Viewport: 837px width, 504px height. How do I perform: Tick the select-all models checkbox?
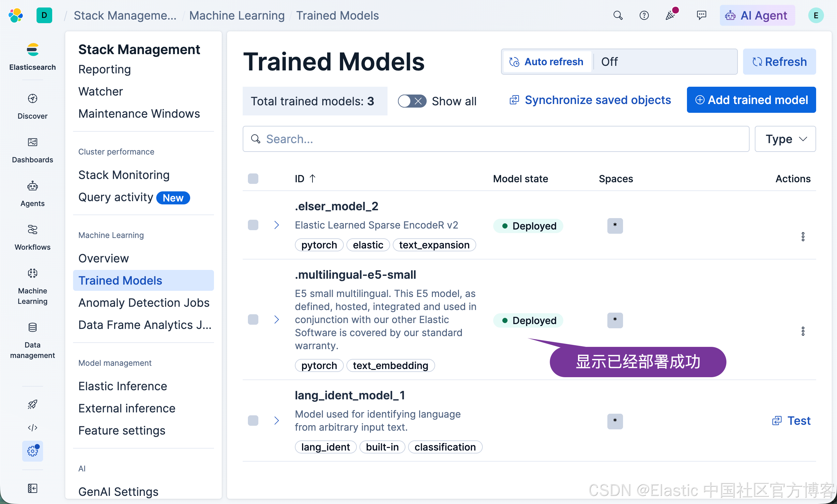click(x=253, y=179)
